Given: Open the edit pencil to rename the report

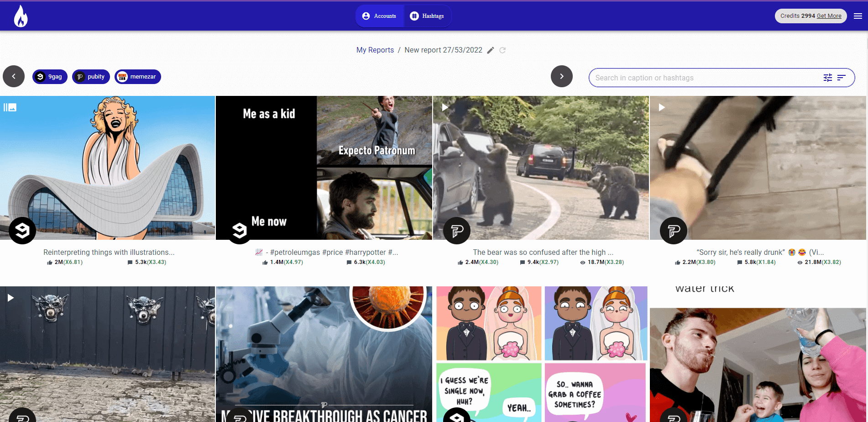Looking at the screenshot, I should tap(490, 50).
